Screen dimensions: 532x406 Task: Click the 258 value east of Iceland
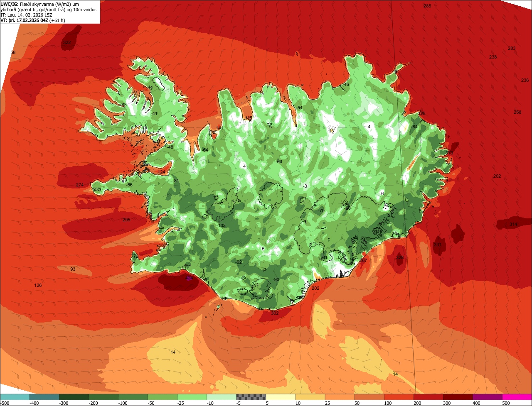tap(517, 113)
